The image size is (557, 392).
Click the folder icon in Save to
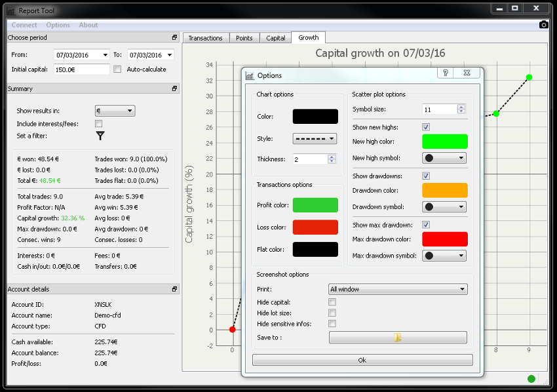pyautogui.click(x=398, y=338)
